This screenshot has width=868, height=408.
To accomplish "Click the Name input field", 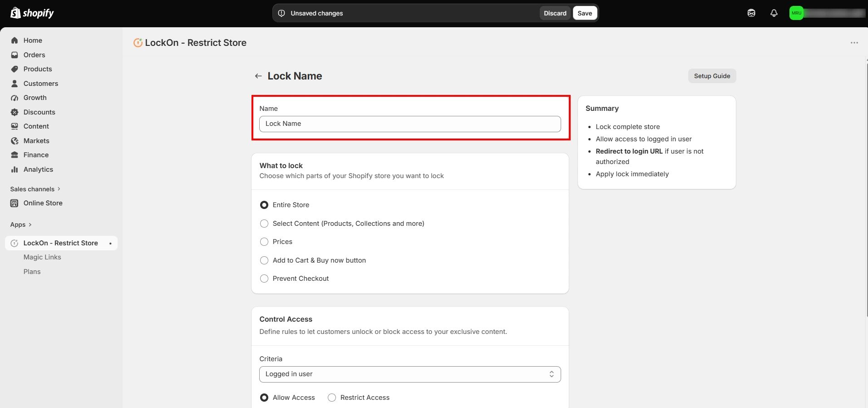I will 410,124.
